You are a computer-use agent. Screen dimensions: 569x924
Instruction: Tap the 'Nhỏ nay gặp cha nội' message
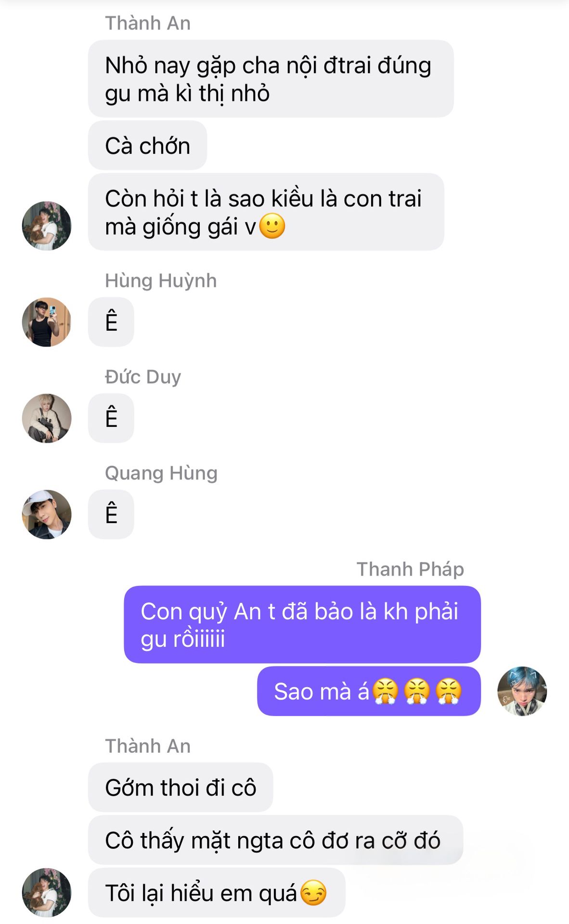click(x=271, y=79)
